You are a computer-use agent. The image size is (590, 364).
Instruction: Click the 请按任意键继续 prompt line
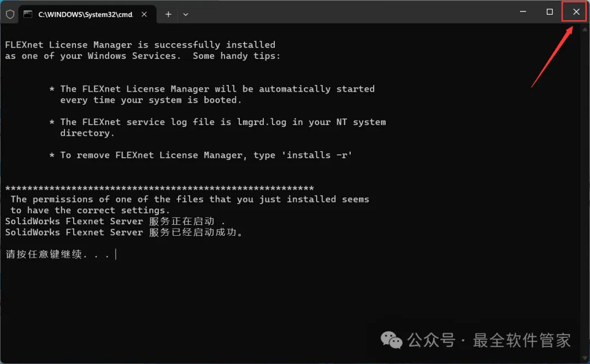[57, 254]
